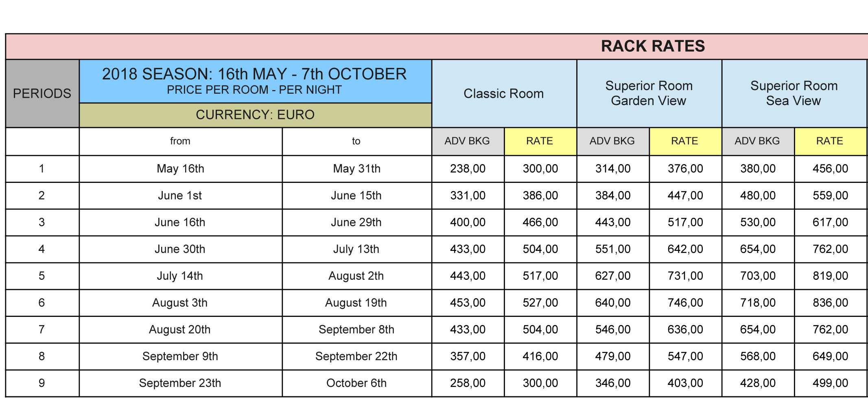Click the May 16th start date cell
The width and height of the screenshot is (868, 402).
click(180, 169)
